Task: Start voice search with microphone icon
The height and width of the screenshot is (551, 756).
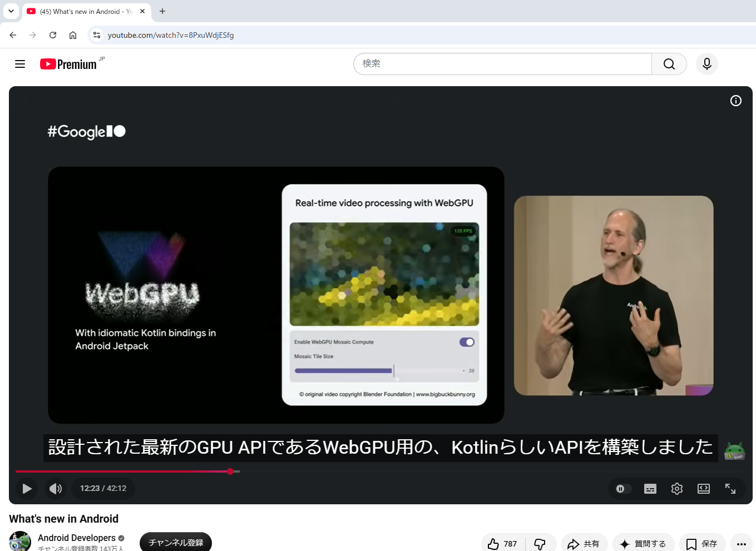Action: pyautogui.click(x=707, y=64)
